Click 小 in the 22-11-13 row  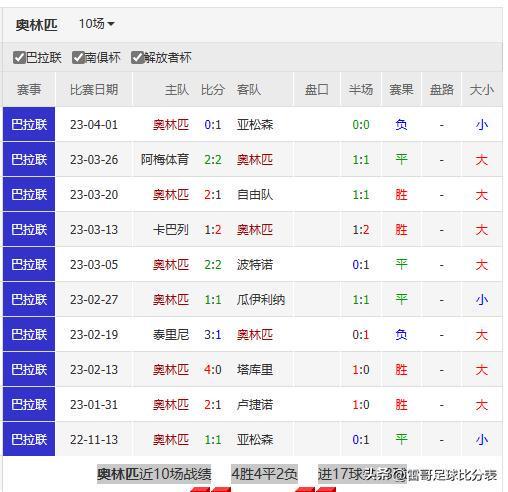(x=482, y=440)
